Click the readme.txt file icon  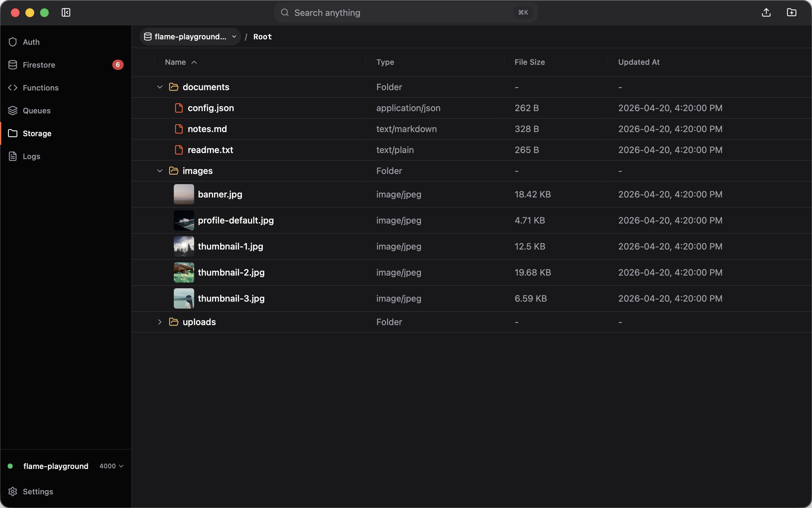179,150
